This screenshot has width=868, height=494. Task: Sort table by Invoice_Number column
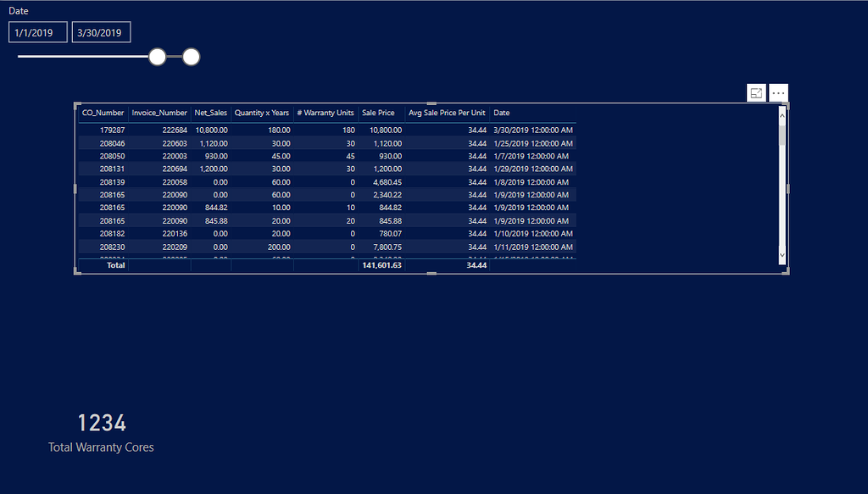tap(159, 112)
